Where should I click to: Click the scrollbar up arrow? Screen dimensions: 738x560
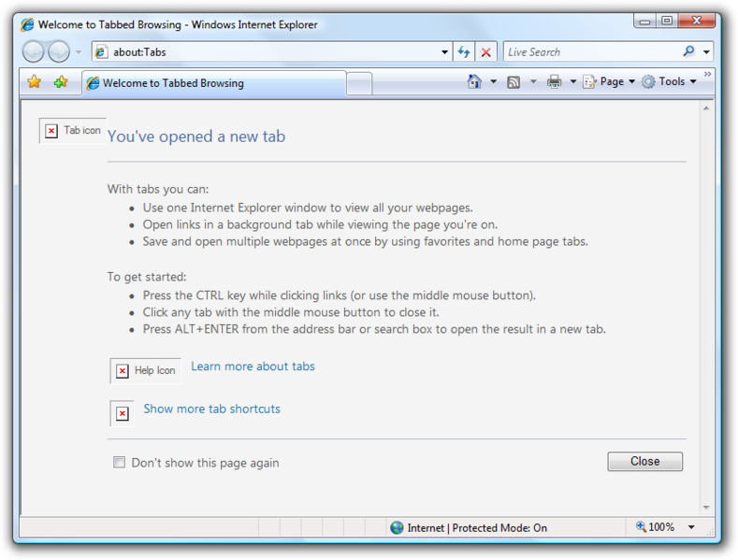point(706,108)
